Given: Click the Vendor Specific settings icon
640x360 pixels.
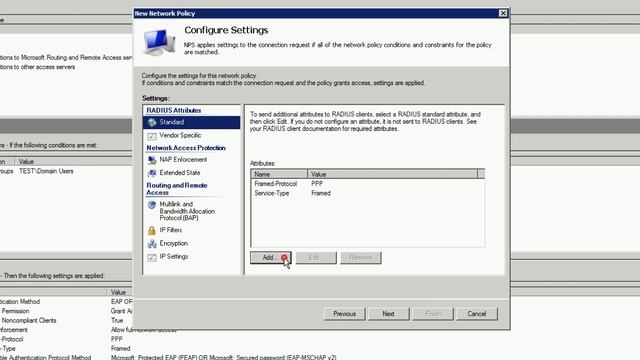Looking at the screenshot, I should click(152, 136).
